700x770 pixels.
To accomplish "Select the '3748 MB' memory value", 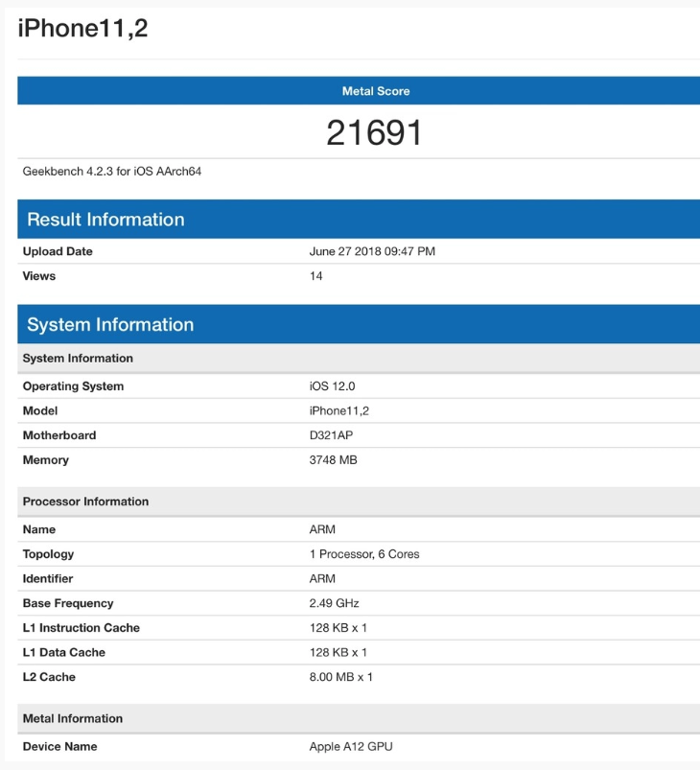I will pyautogui.click(x=333, y=459).
